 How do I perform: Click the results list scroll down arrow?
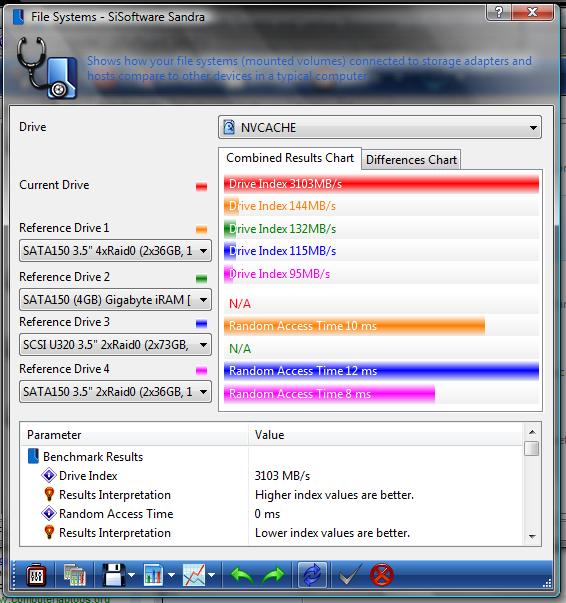(x=532, y=536)
